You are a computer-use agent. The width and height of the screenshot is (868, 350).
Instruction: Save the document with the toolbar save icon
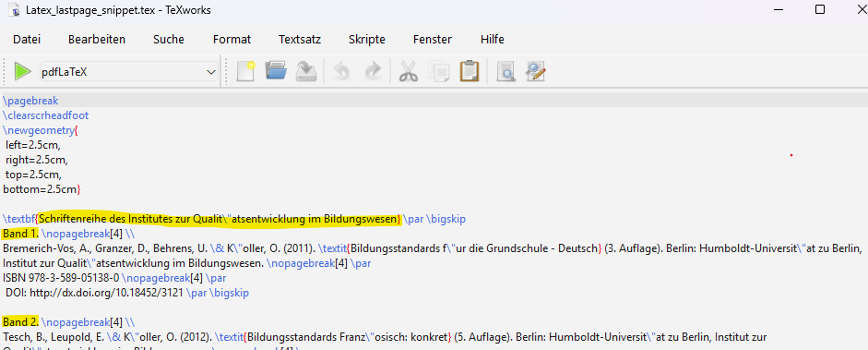coord(305,71)
